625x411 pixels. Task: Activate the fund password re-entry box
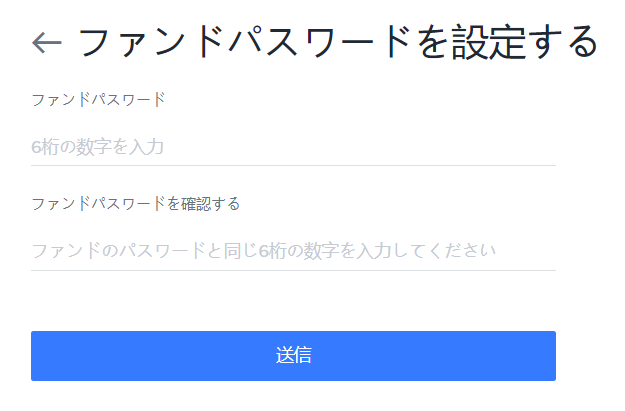[x=293, y=251]
